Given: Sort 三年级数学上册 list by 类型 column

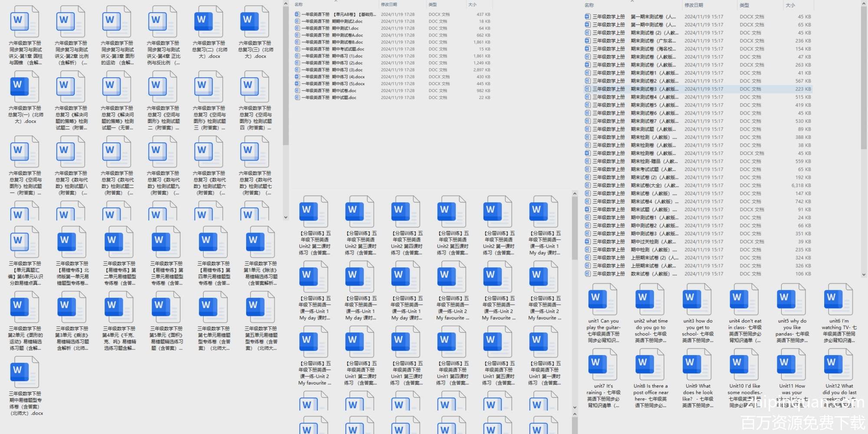Looking at the screenshot, I should [x=744, y=5].
